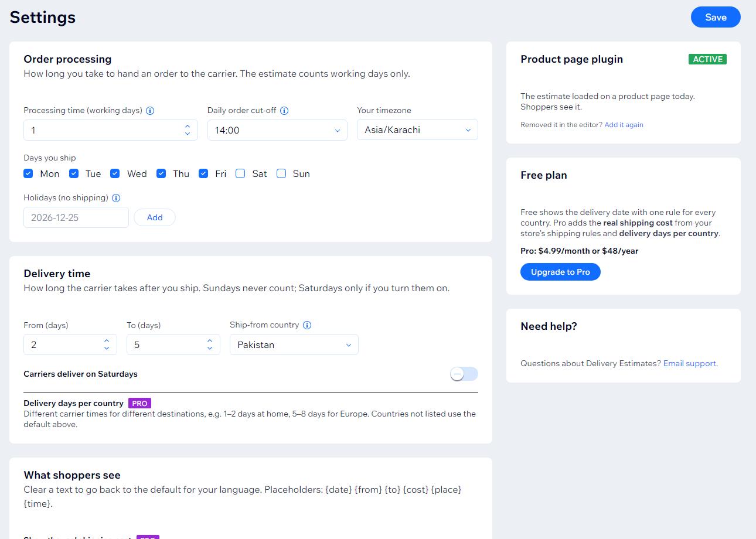
Task: Click the Holidays info icon
Action: point(116,198)
